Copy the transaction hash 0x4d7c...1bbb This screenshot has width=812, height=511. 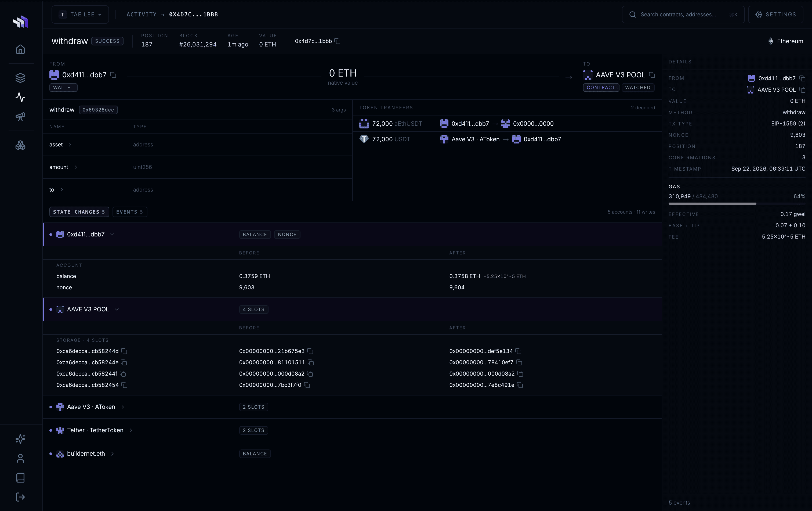(x=338, y=41)
